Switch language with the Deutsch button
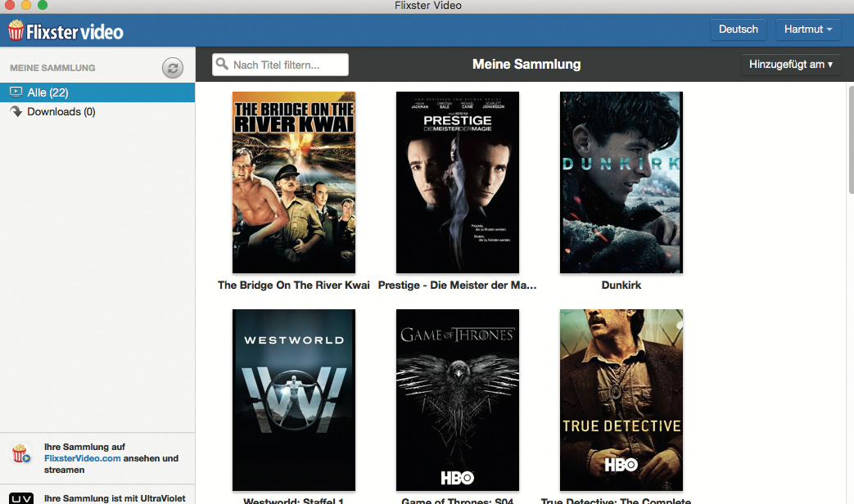This screenshot has height=504, width=854. 738,29
